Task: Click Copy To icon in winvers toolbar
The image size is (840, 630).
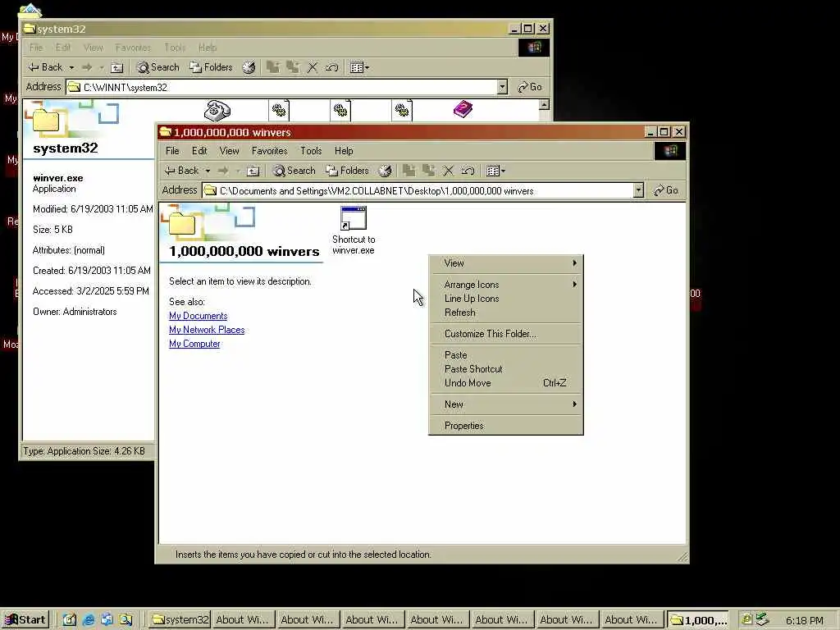Action: pyautogui.click(x=428, y=171)
